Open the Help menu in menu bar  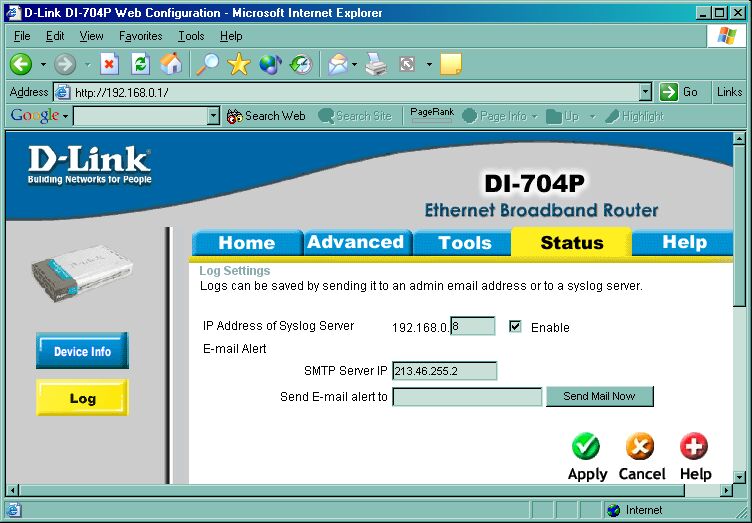point(231,36)
